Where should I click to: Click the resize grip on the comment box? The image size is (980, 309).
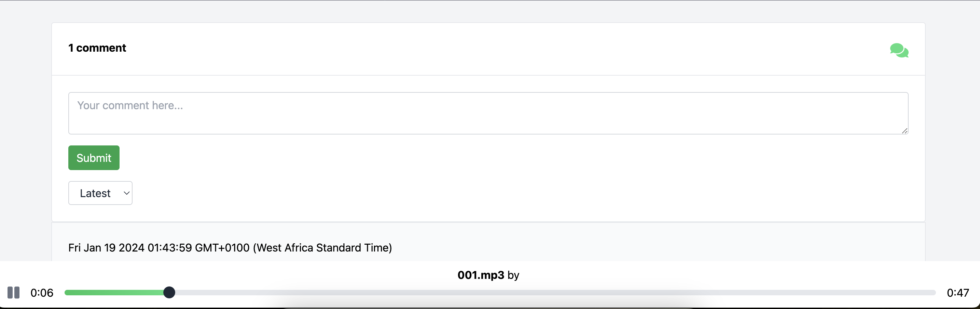tap(905, 131)
